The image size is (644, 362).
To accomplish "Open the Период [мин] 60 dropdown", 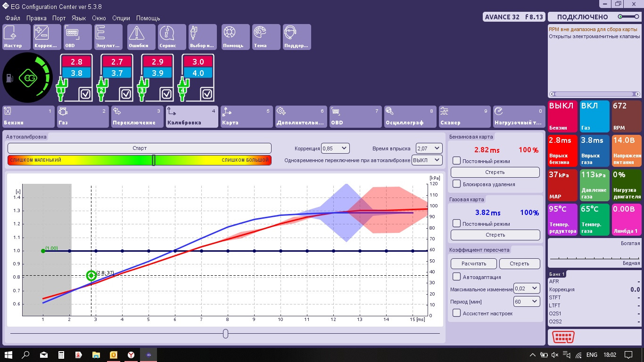I will [x=527, y=301].
